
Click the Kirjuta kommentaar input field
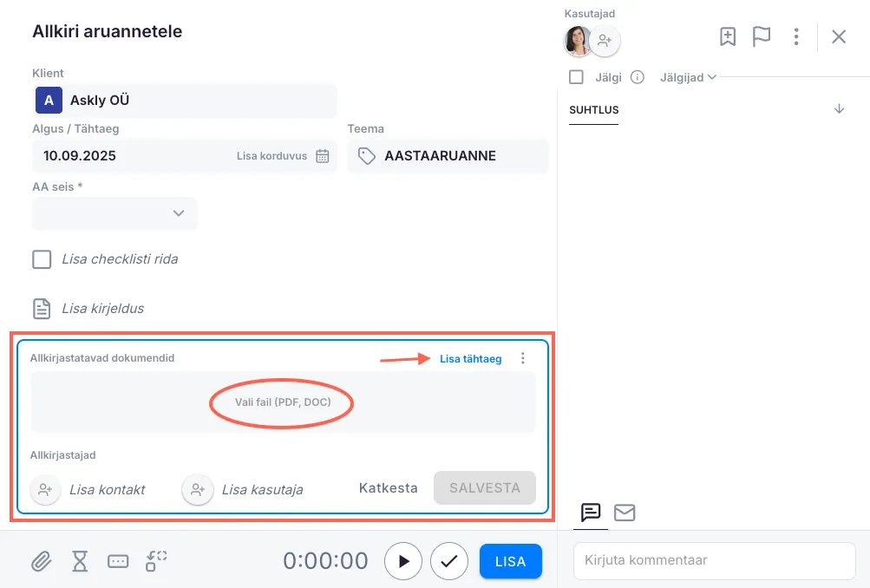714,560
